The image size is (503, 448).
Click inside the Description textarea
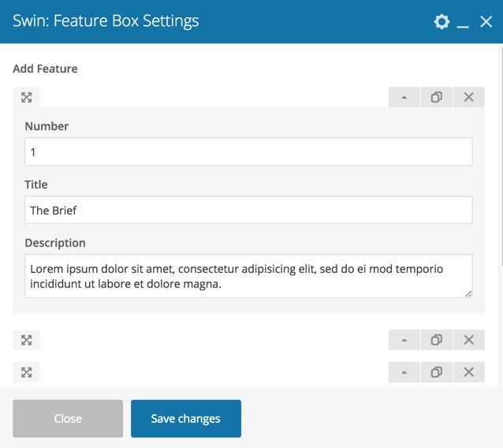(248, 276)
